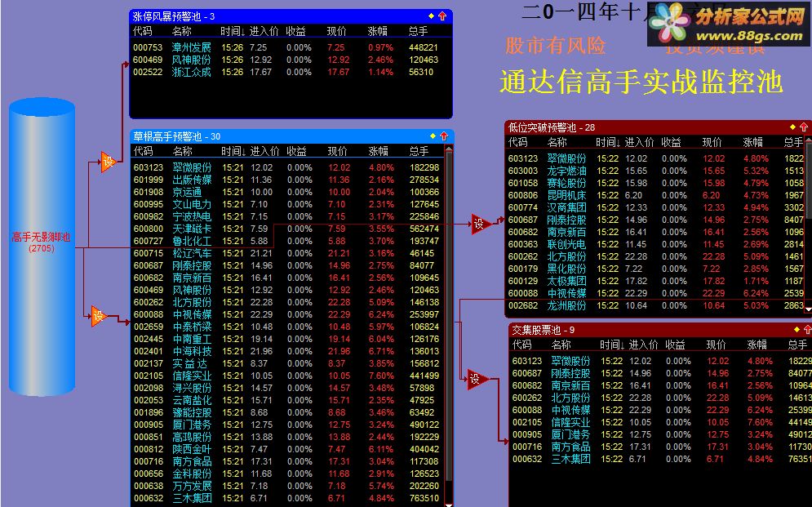Select the 交集股票池 - 9 title bar
This screenshot has width=812, height=507.
click(x=660, y=330)
